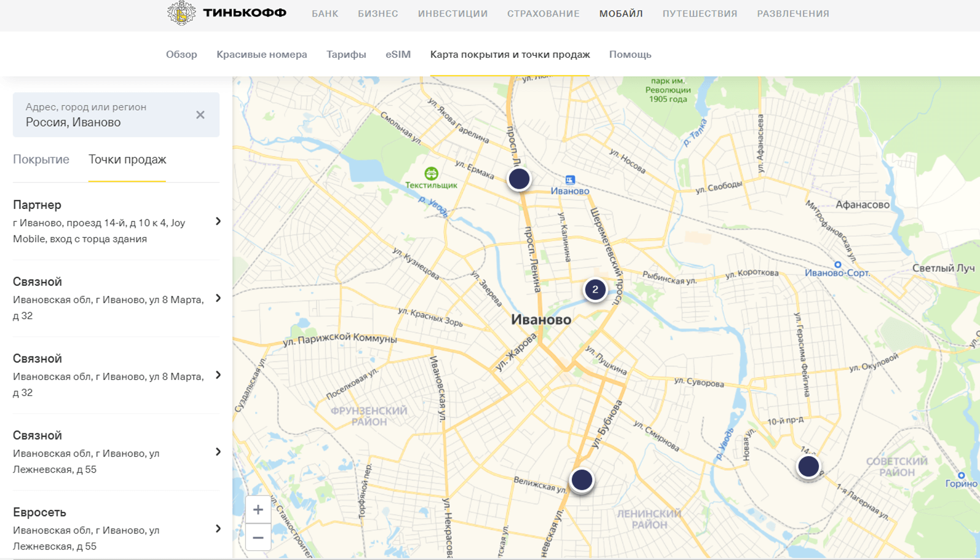
Task: Select the map marker on Велижская street
Action: pos(582,479)
